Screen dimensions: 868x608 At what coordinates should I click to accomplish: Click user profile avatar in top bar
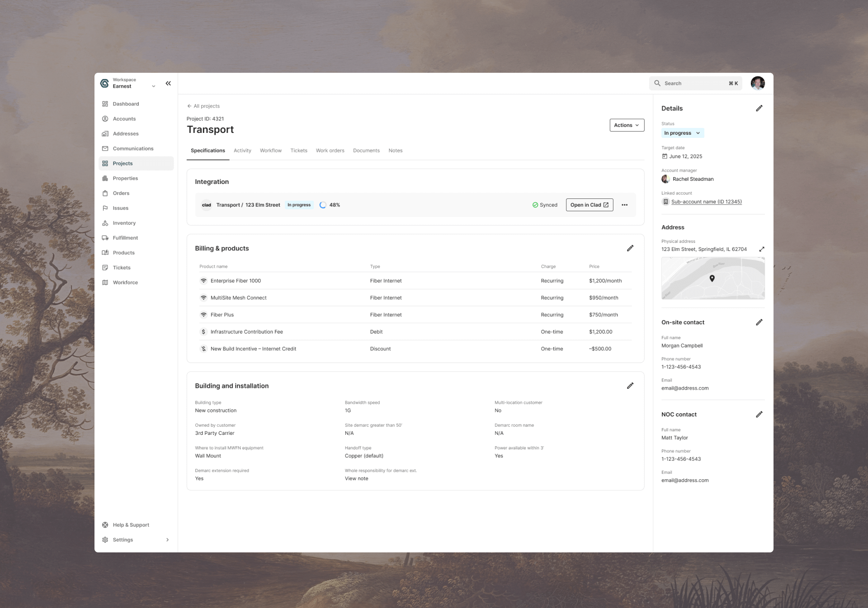[757, 83]
